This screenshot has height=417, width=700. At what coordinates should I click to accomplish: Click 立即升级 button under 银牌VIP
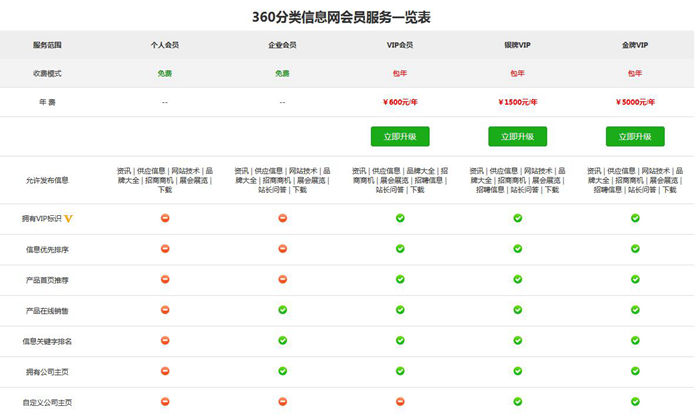coord(517,137)
